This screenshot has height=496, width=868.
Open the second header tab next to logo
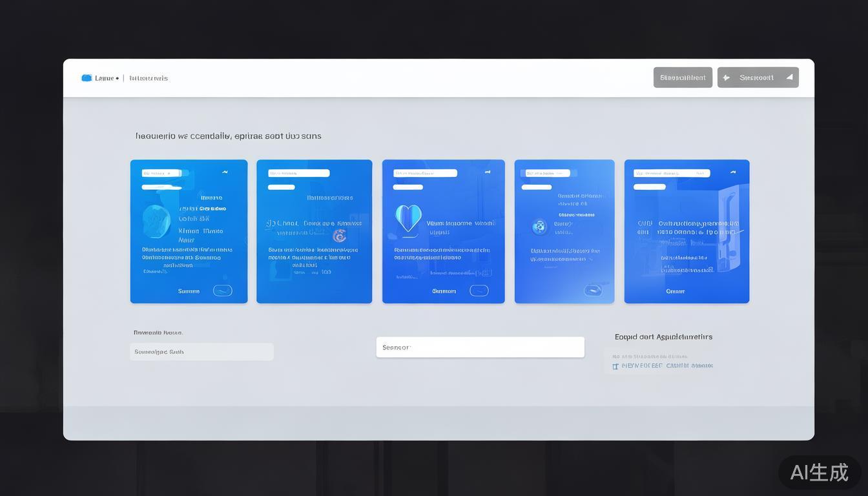click(x=149, y=78)
